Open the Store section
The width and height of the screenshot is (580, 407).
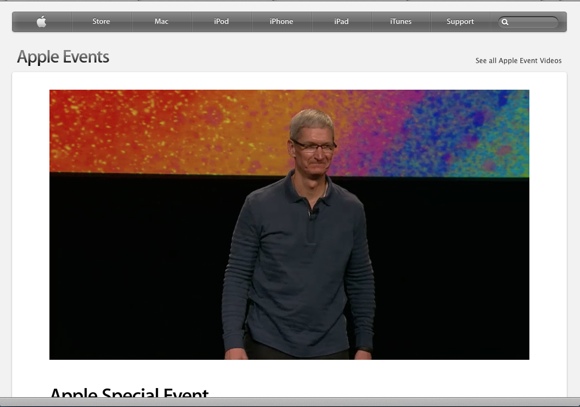click(x=101, y=21)
